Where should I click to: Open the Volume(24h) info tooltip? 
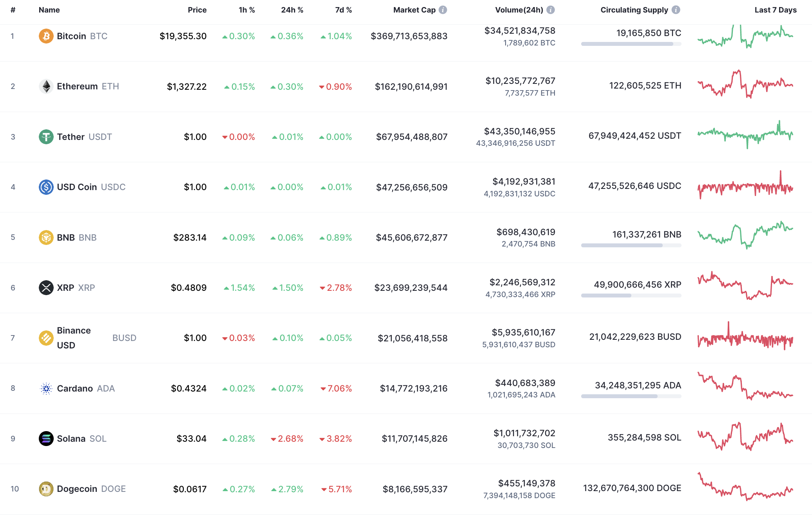(551, 10)
